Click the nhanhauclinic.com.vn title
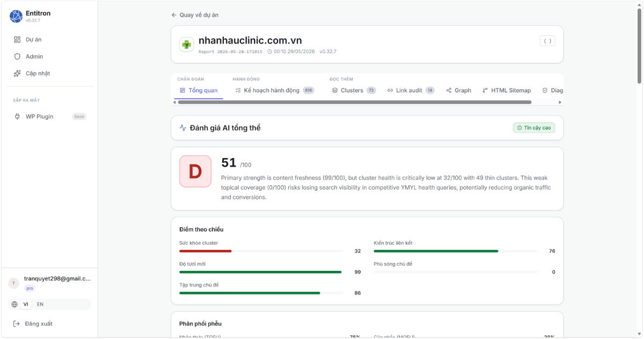644x339 pixels. [250, 40]
